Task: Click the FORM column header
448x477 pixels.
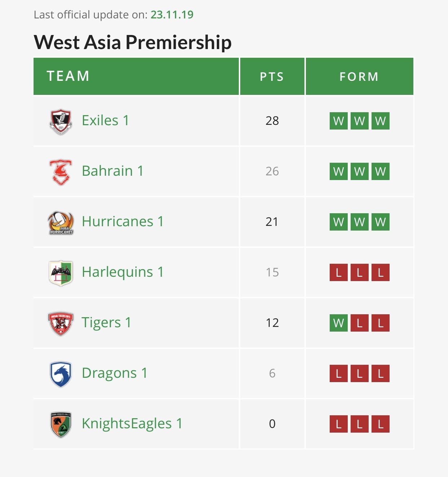Action: (360, 76)
